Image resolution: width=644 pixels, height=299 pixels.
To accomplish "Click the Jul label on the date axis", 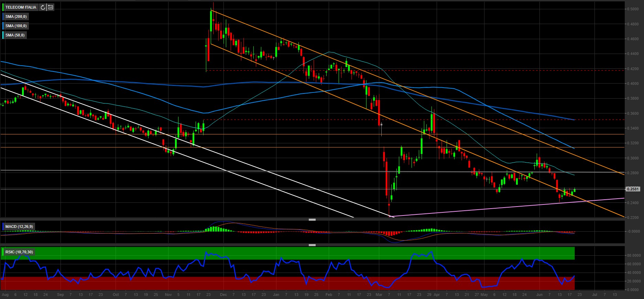I will click(x=595, y=295).
